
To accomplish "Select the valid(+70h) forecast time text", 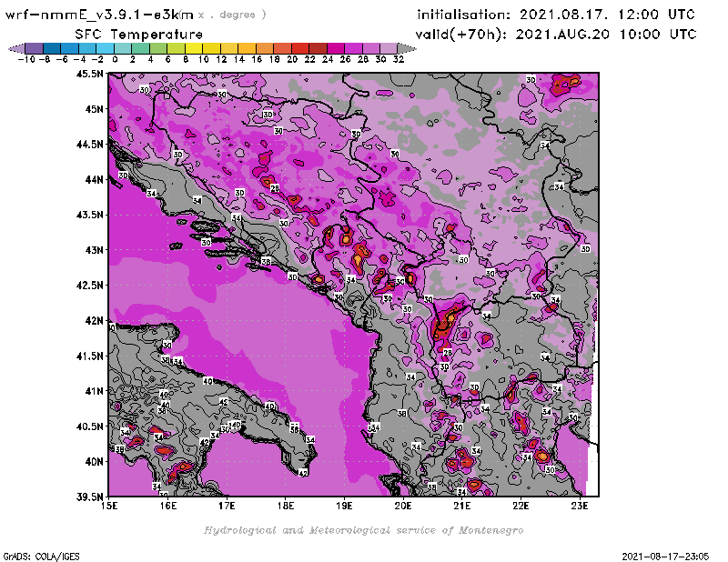I will (x=555, y=34).
